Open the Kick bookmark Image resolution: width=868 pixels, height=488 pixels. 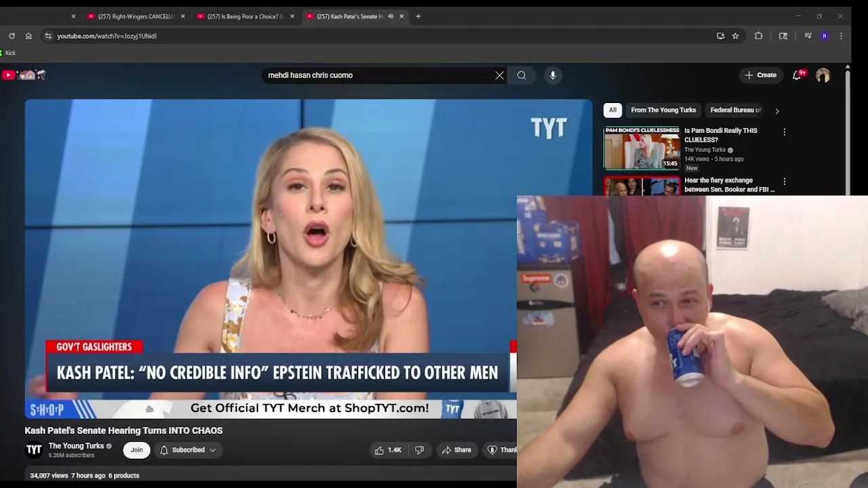tap(8, 53)
